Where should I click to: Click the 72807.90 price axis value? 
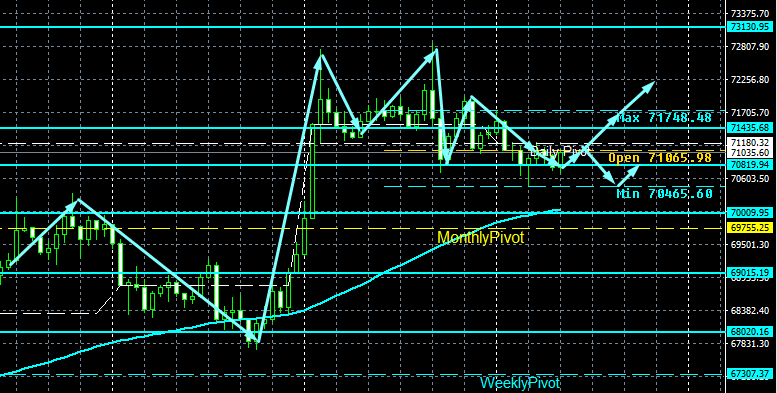(x=750, y=47)
